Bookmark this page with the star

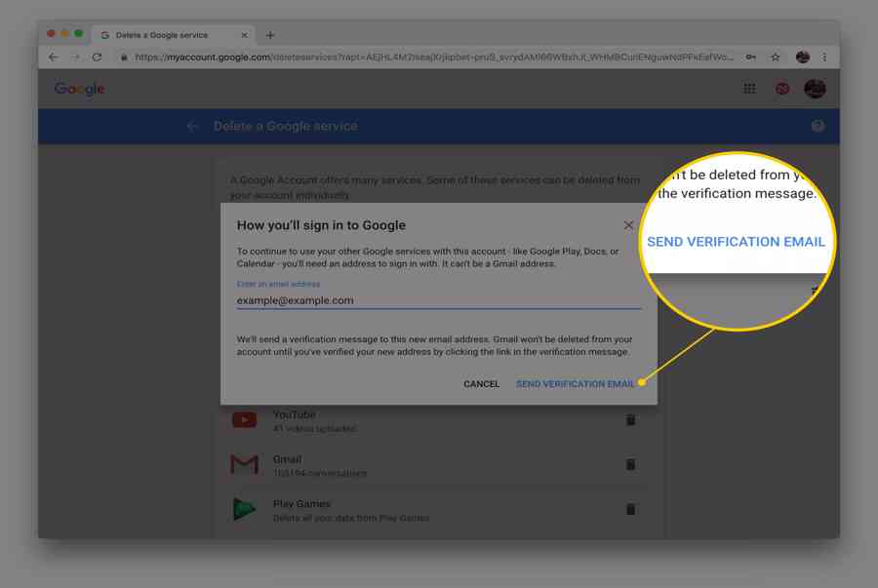(776, 58)
